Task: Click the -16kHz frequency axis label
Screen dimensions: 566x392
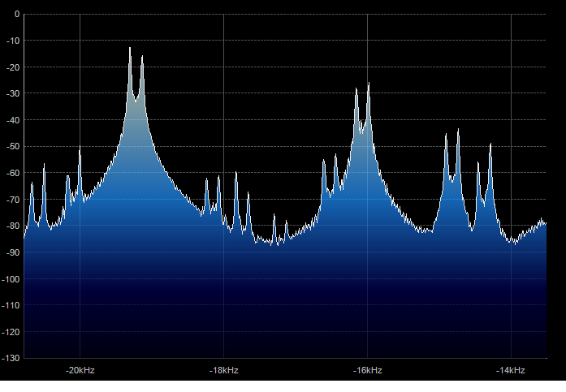Action: tap(368, 370)
